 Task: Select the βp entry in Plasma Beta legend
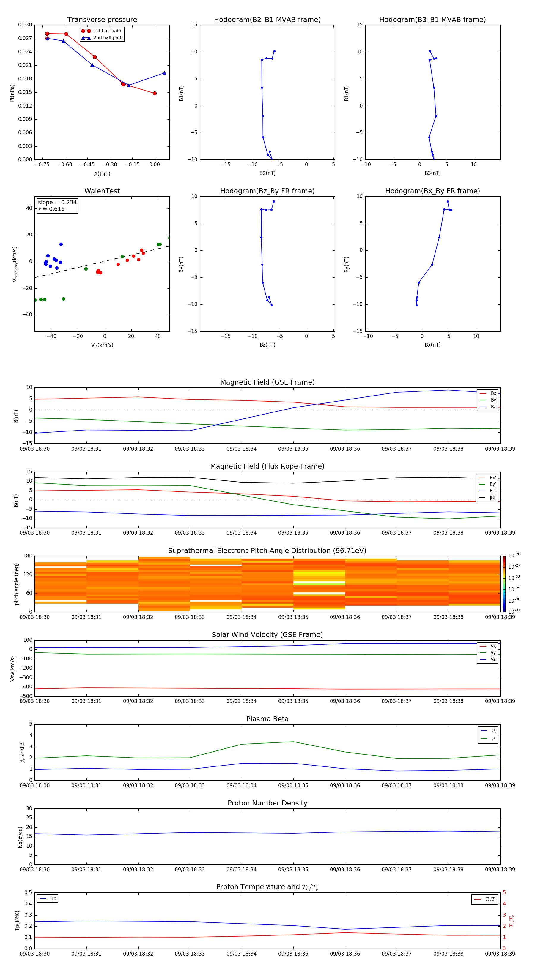(x=488, y=731)
